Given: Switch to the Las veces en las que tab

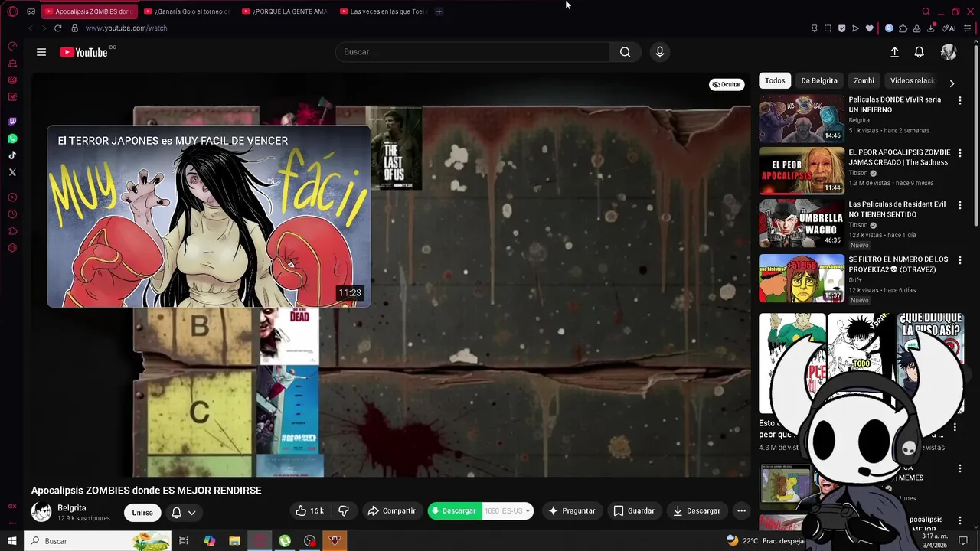Looking at the screenshot, I should [383, 11].
